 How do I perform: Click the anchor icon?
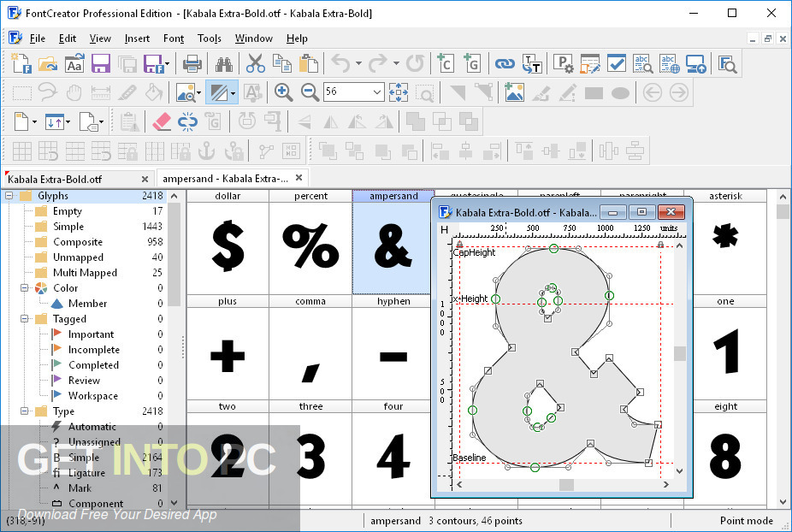pos(207,151)
